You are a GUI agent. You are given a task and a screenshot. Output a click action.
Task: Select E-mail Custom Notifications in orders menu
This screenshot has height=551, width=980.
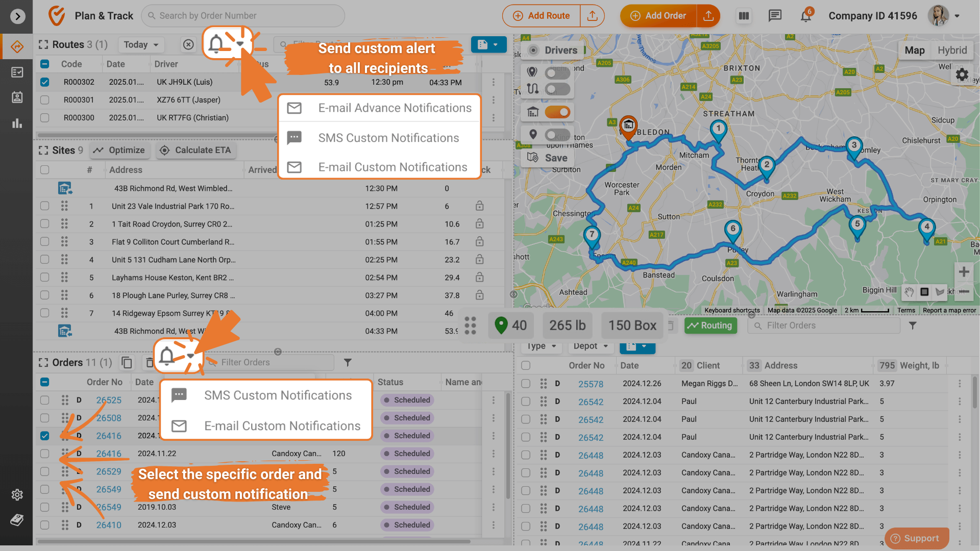tap(266, 426)
